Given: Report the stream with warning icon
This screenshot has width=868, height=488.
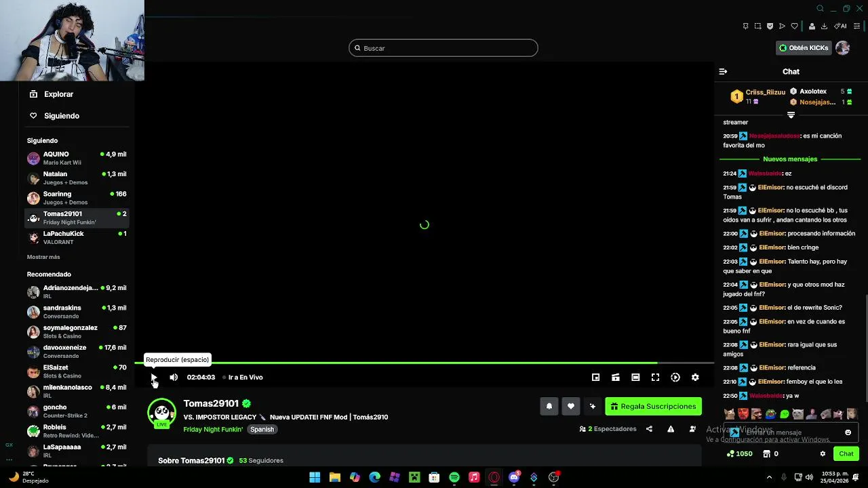Looking at the screenshot, I should pyautogui.click(x=671, y=429).
